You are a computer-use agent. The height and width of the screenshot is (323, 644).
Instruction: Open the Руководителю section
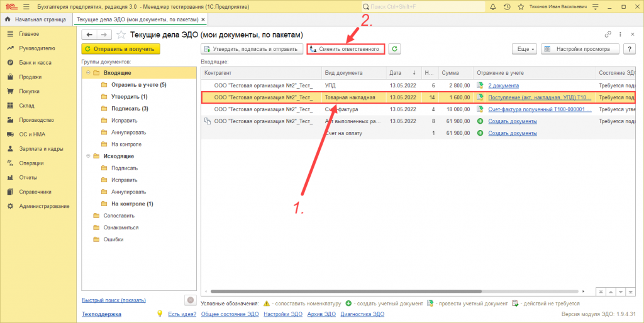36,48
